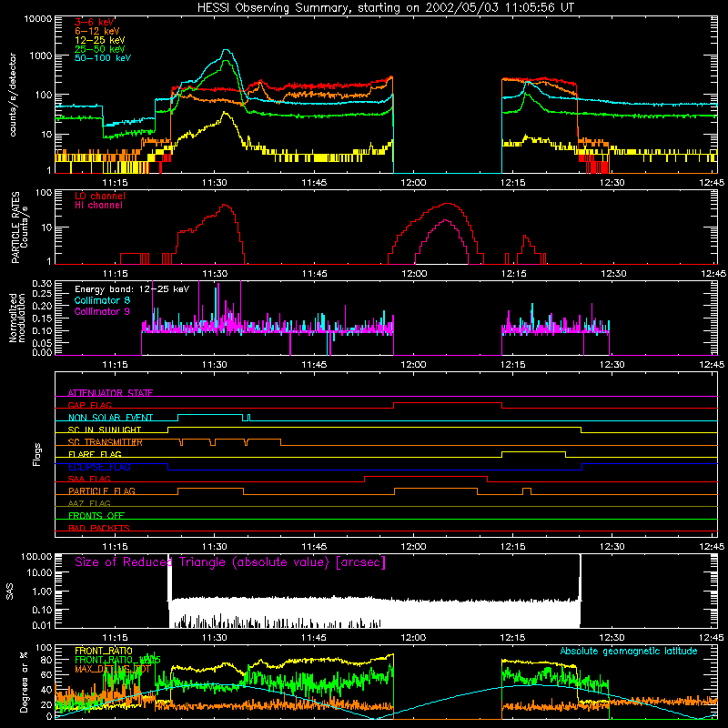Click the 'SC_IN_SUNLIGHT' flag label
The height and width of the screenshot is (728, 728).
(105, 430)
